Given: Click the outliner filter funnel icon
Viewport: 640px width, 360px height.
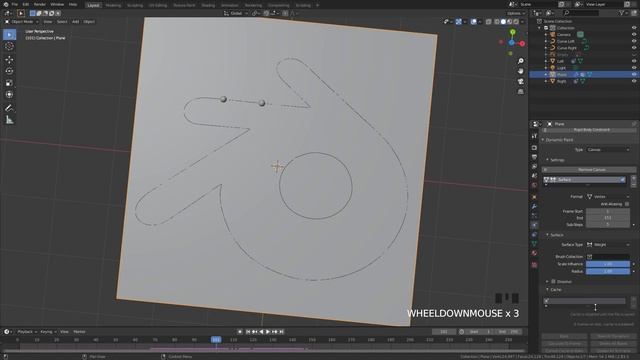Looking at the screenshot, I should pos(622,13).
